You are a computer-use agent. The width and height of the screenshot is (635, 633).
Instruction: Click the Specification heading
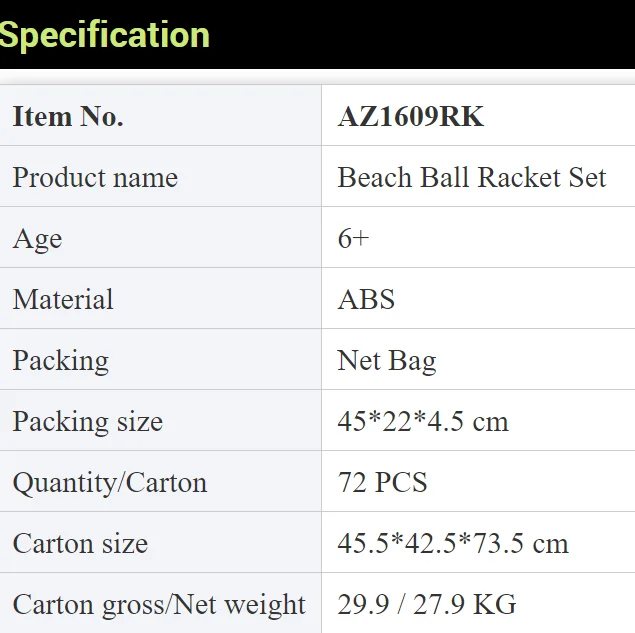point(104,36)
